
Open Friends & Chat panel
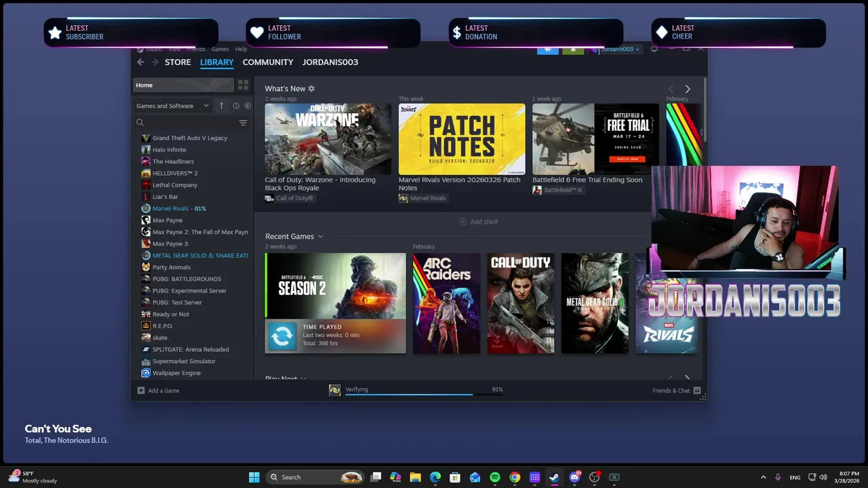676,390
